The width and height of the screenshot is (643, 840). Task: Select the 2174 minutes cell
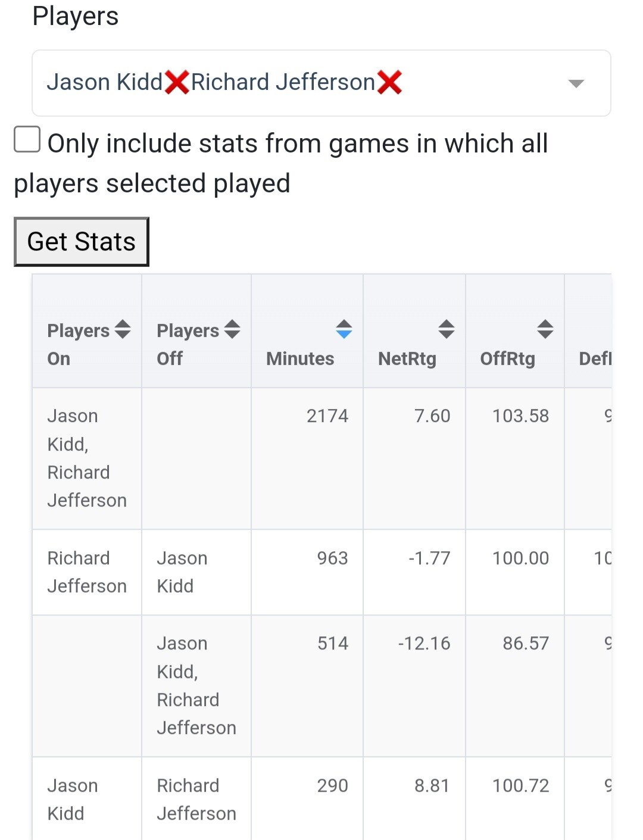327,416
